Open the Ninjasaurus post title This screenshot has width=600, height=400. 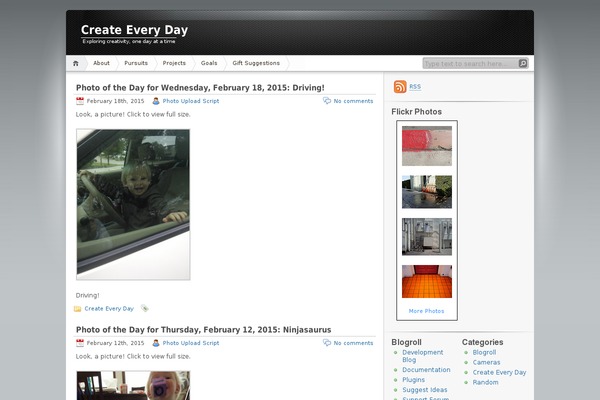204,330
